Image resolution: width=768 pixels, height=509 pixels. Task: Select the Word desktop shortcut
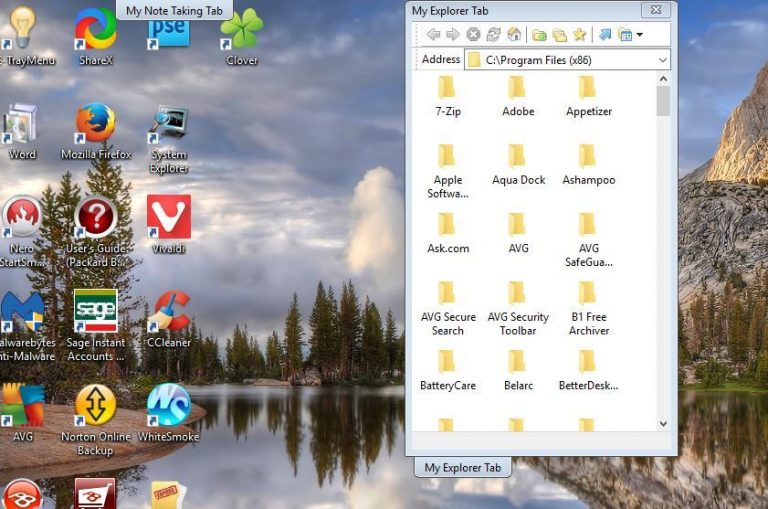click(22, 131)
